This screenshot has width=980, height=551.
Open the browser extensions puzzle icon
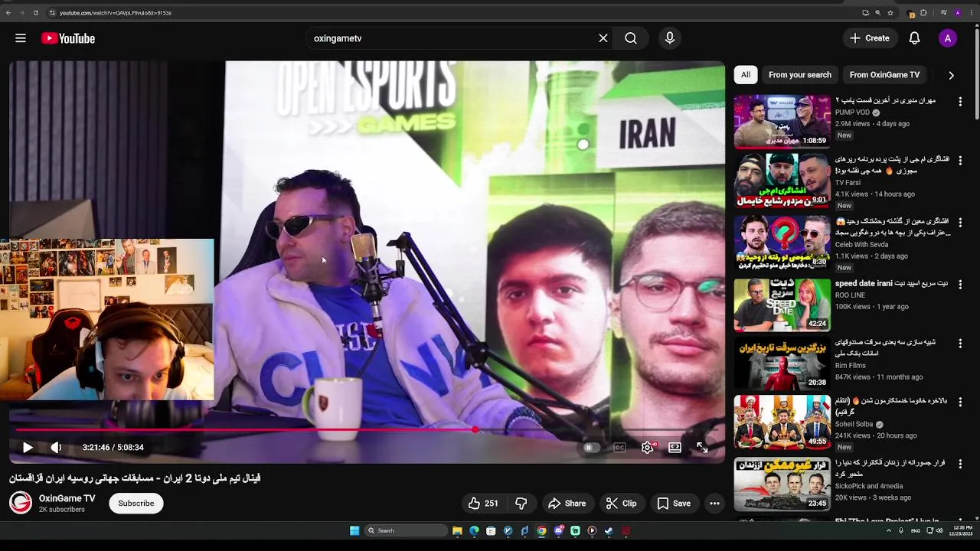tap(923, 13)
